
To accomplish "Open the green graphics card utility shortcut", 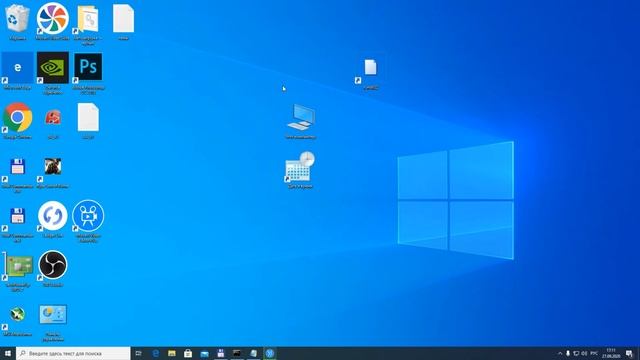I will pos(18,266).
